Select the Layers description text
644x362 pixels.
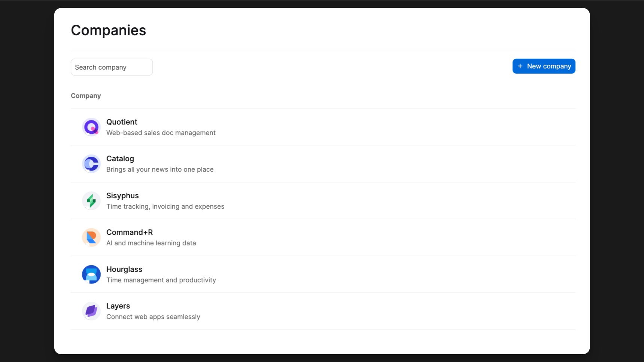[153, 317]
